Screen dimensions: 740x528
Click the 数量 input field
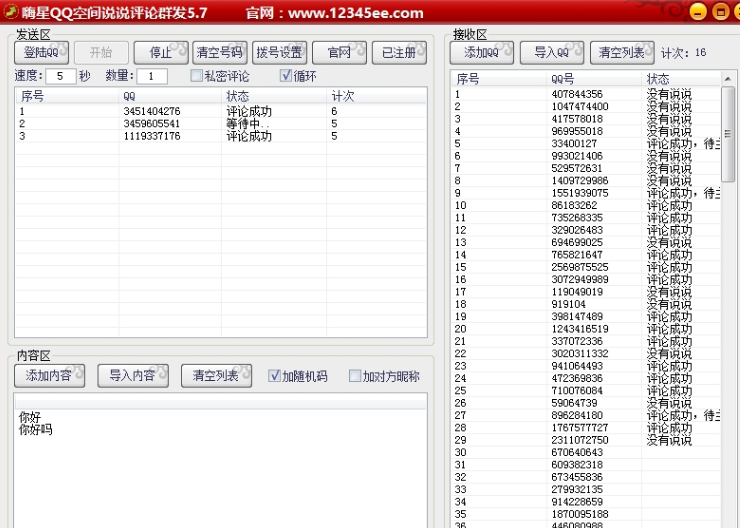(x=152, y=76)
